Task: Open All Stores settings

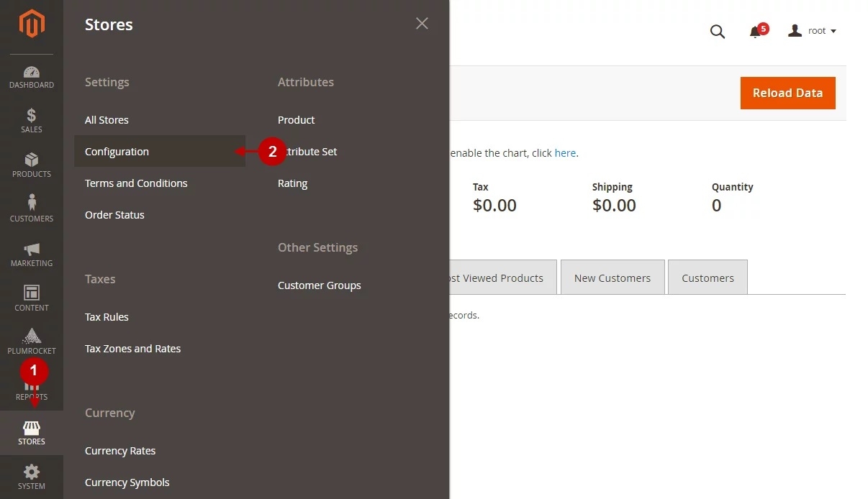Action: point(107,120)
